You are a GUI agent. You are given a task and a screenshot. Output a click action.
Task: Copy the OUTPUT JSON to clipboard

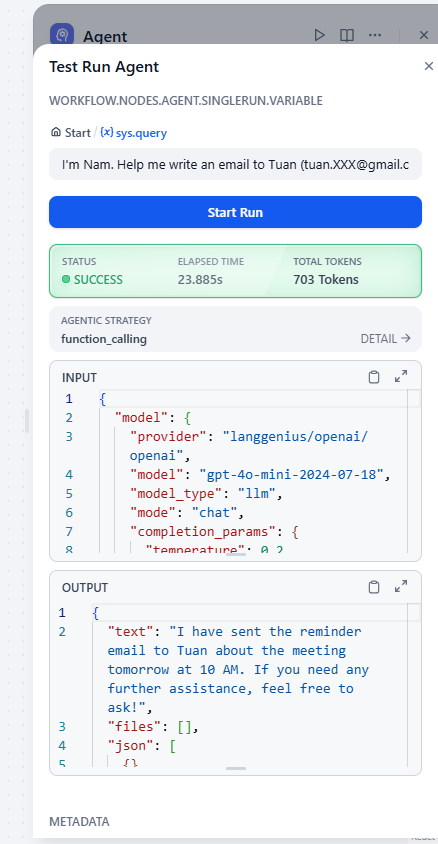(374, 587)
